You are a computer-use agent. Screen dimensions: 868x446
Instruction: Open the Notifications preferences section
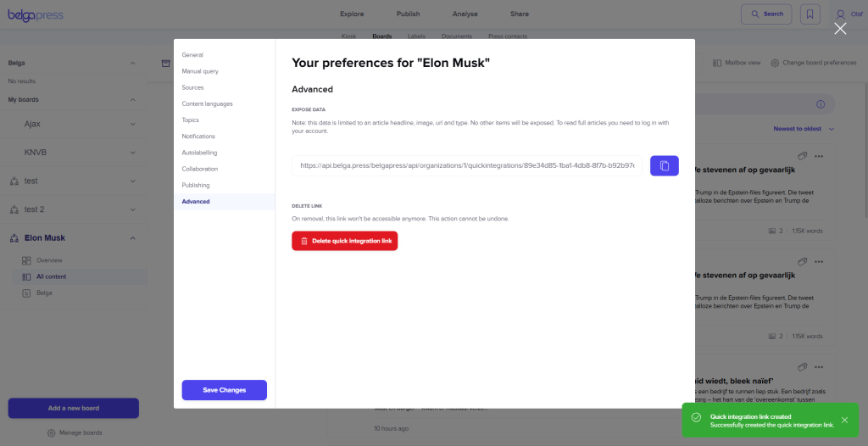click(198, 137)
